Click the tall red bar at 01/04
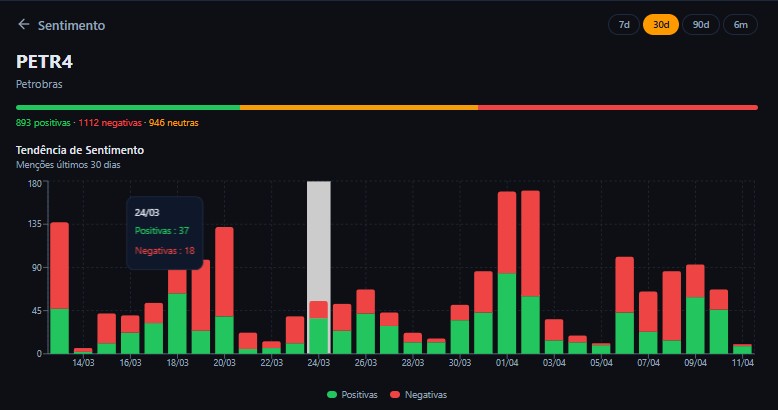 [x=507, y=232]
